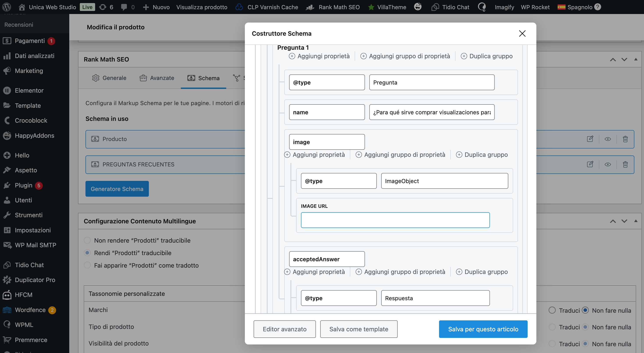Edit the PREGUNTAS FRECUENTES schema

(590, 164)
